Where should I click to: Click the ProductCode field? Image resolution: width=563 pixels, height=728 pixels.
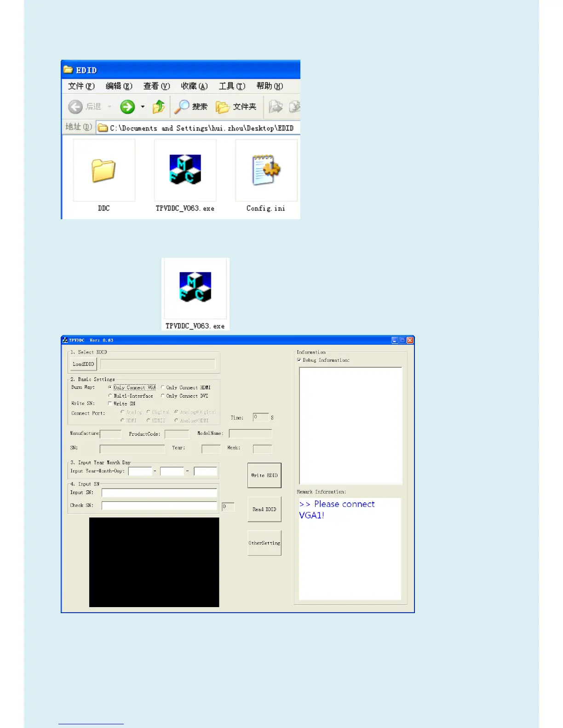pos(177,434)
